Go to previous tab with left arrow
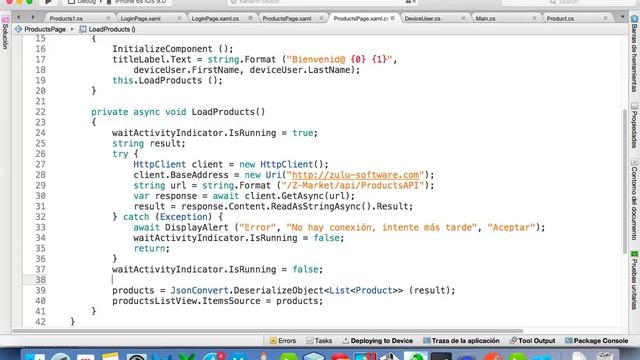Screen dimensions: 640x360 click(18, 17)
